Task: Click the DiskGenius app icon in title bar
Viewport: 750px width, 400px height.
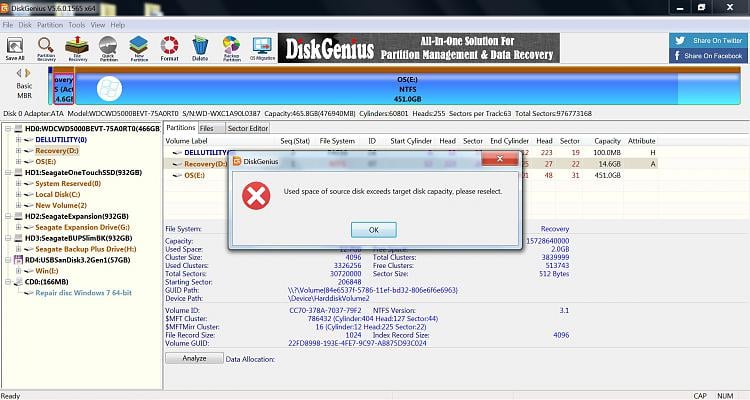Action: (5, 8)
